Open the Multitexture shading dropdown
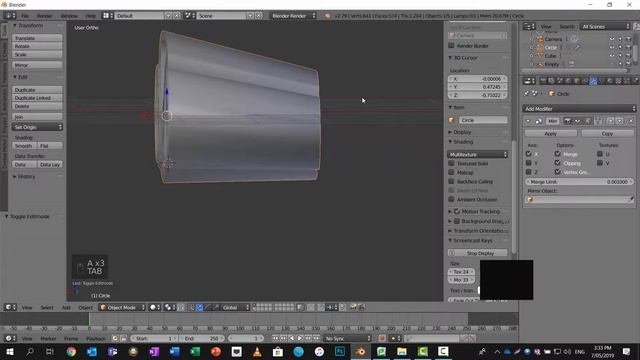This screenshot has width=640, height=360. click(x=478, y=154)
